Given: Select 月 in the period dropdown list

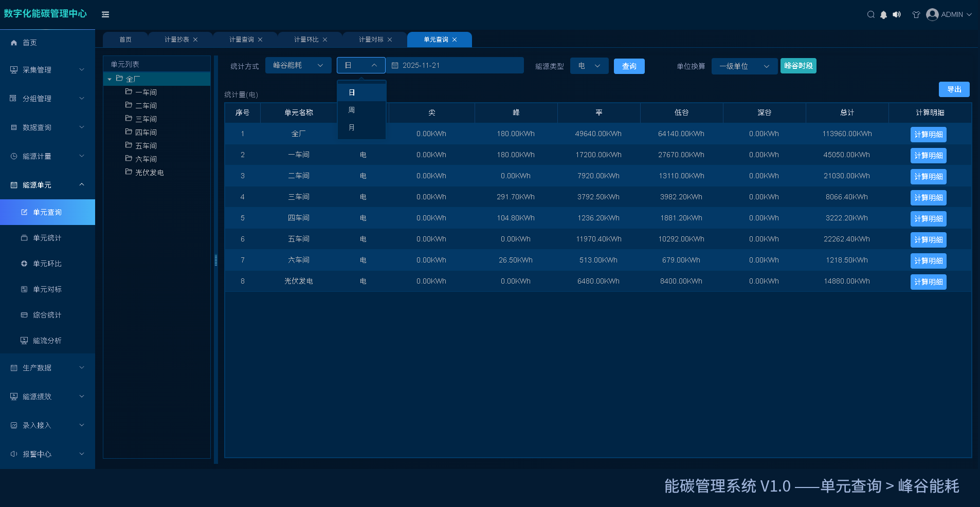Looking at the screenshot, I should 361,127.
